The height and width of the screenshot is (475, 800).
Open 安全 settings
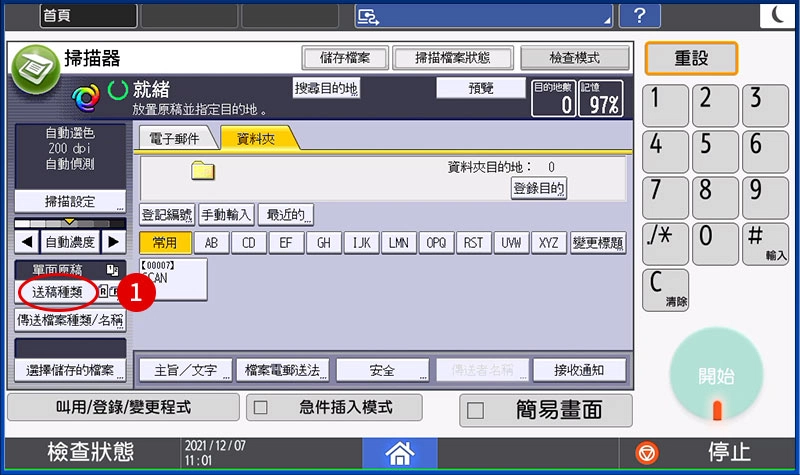(382, 370)
